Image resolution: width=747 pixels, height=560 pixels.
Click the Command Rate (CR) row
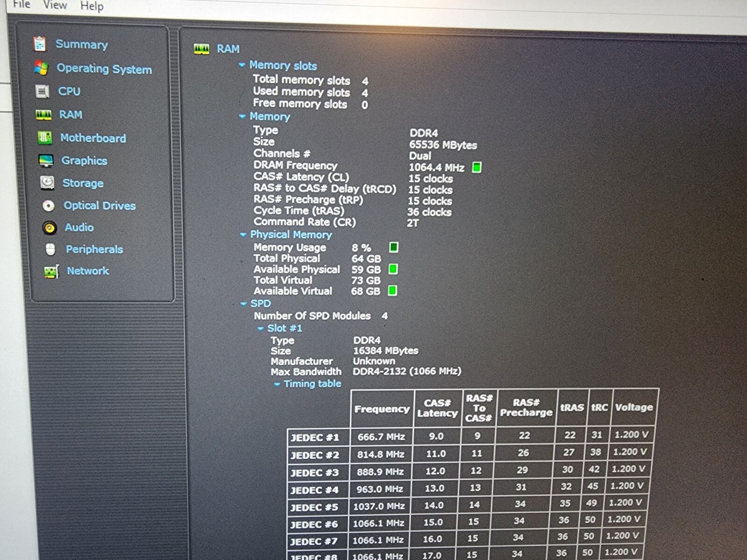[336, 223]
